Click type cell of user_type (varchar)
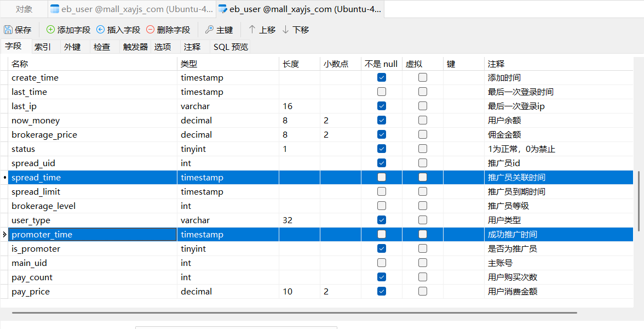The image size is (644, 329). (228, 220)
